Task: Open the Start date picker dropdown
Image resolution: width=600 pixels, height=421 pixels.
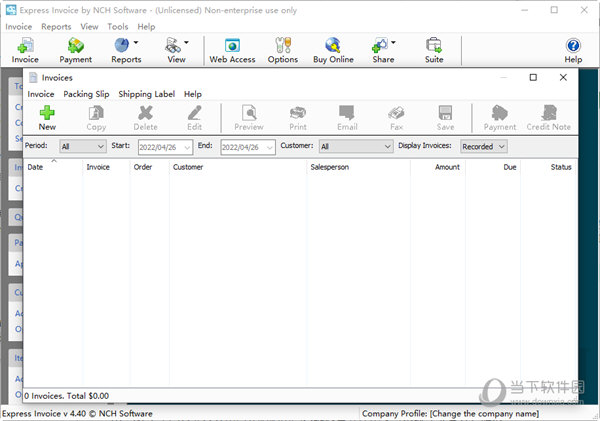Action: click(x=187, y=147)
